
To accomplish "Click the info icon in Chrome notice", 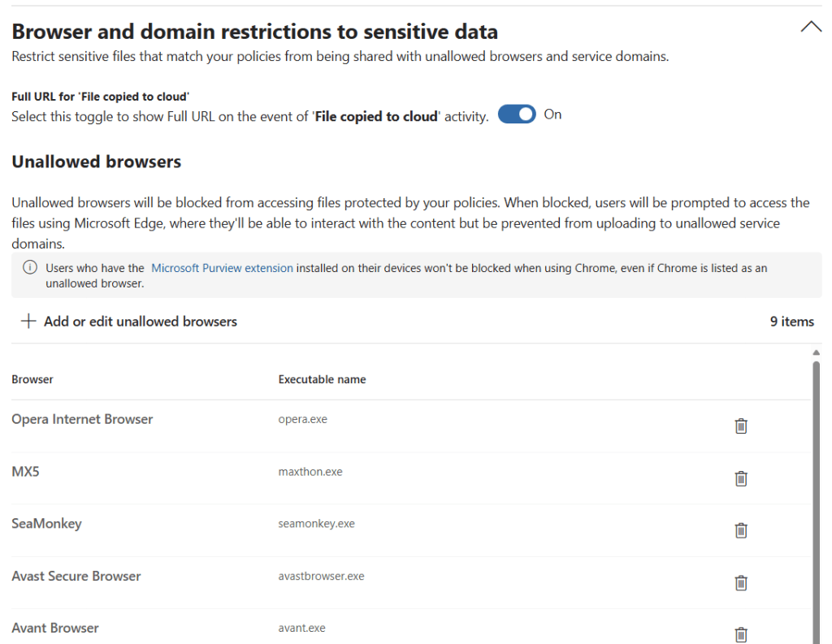I will click(30, 268).
